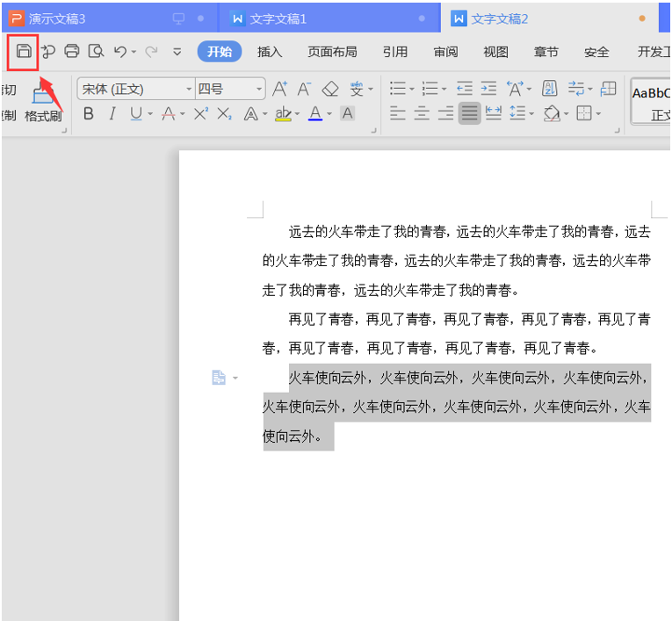Click the Text Effects outlined A icon
The image size is (672, 621).
[250, 114]
